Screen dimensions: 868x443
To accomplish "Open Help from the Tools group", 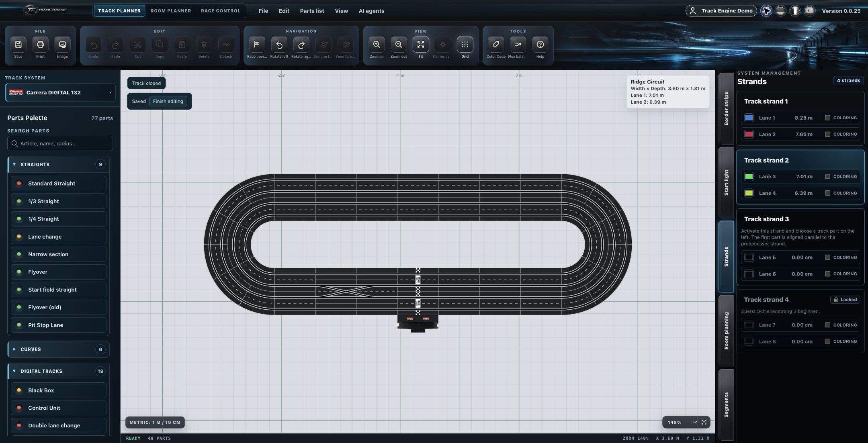I will coord(540,45).
